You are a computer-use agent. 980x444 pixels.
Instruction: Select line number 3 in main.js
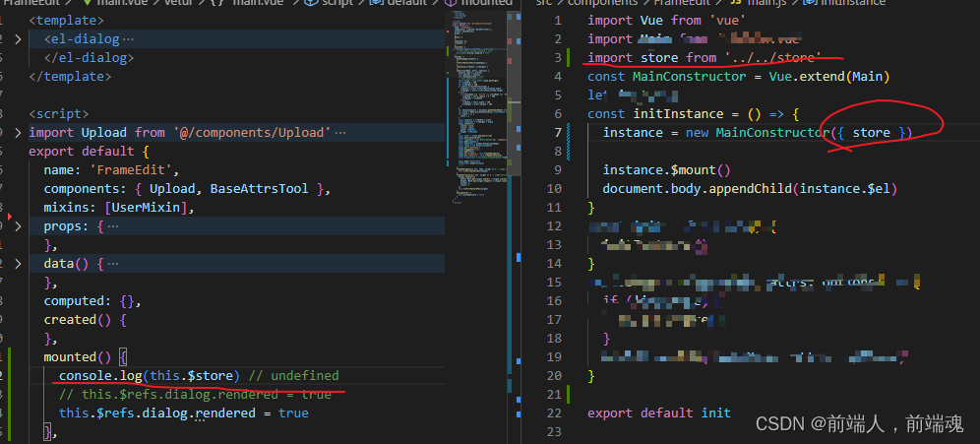[x=558, y=58]
